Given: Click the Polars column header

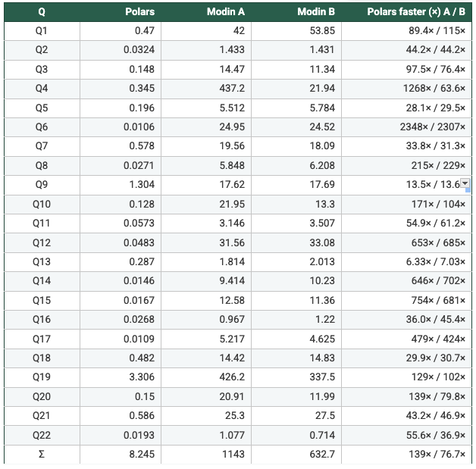Looking at the screenshot, I should 139,12.
